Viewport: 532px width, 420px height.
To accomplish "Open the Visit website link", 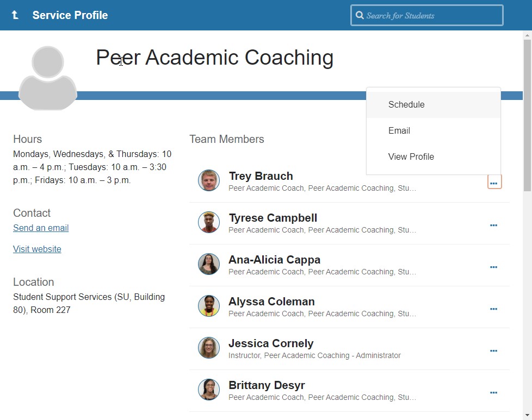I will (x=37, y=249).
